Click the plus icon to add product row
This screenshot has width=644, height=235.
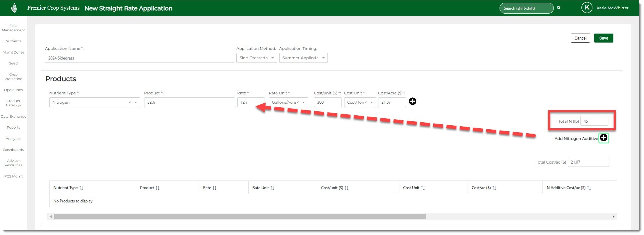coord(412,102)
